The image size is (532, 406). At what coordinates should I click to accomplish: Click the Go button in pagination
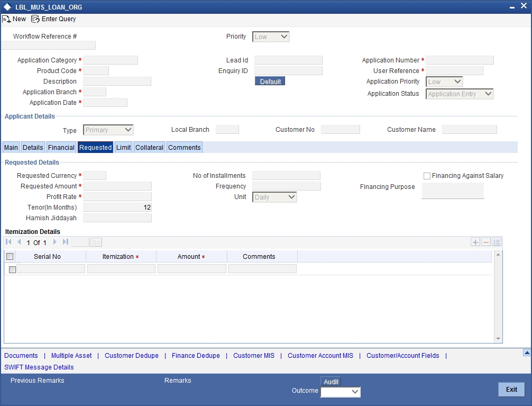[x=96, y=242]
